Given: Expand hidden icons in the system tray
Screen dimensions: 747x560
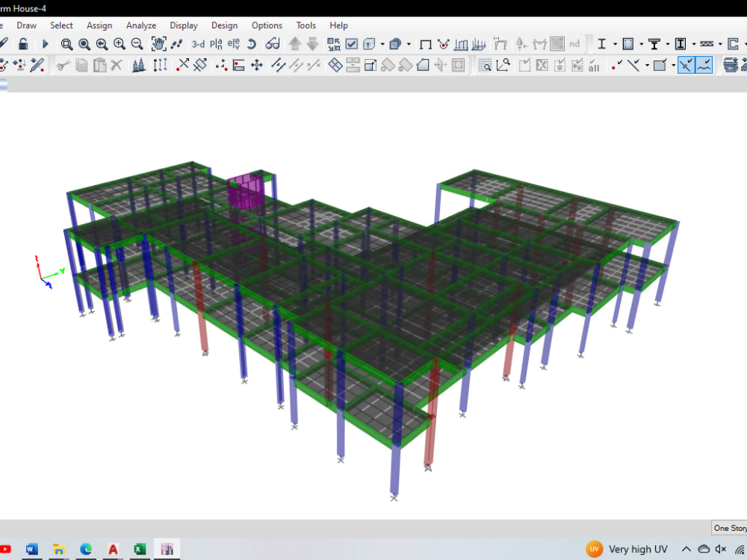Looking at the screenshot, I should [x=686, y=549].
